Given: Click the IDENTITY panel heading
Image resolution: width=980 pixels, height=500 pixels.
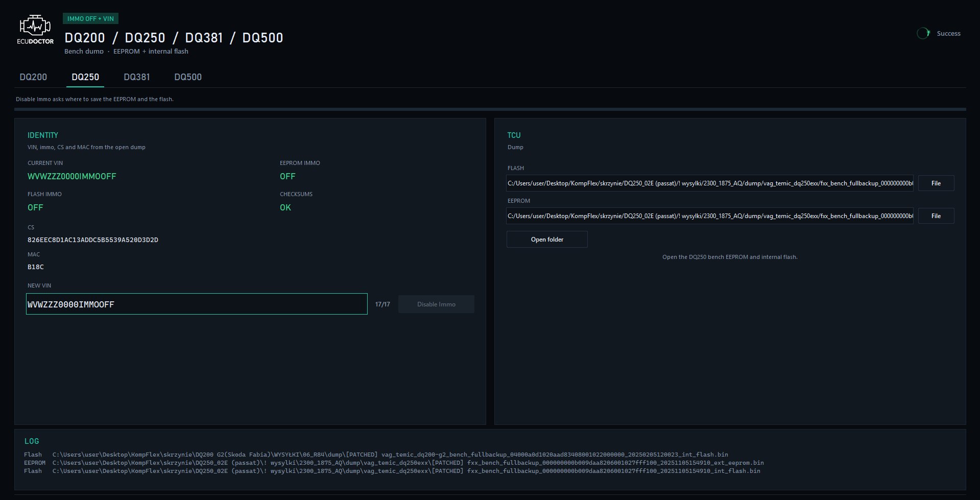Looking at the screenshot, I should [43, 135].
